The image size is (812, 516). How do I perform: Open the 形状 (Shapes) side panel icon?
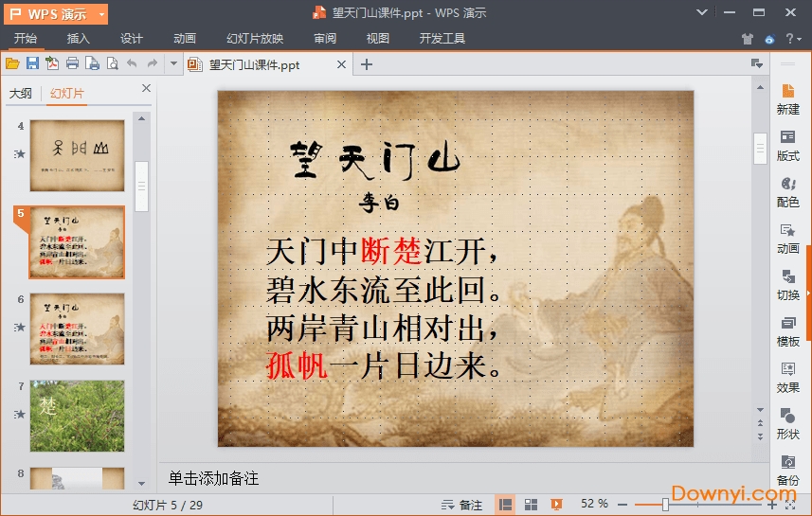(x=787, y=424)
